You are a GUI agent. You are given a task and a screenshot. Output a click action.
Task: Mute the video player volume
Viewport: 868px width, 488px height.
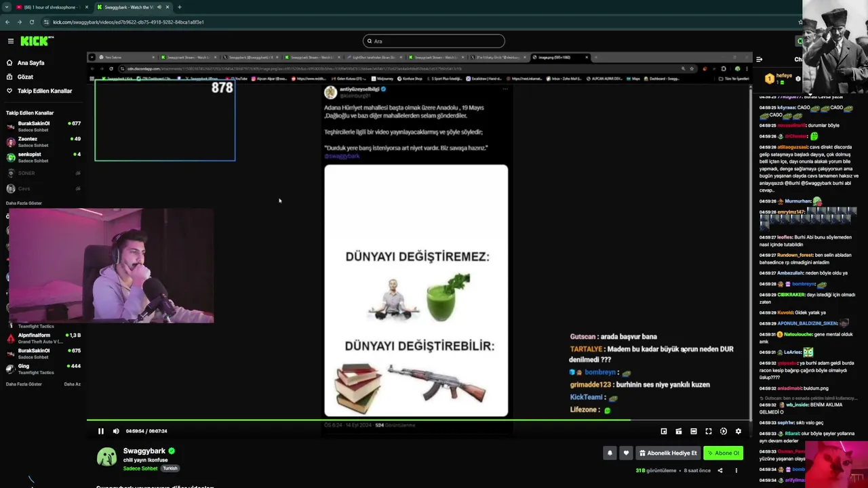point(116,431)
